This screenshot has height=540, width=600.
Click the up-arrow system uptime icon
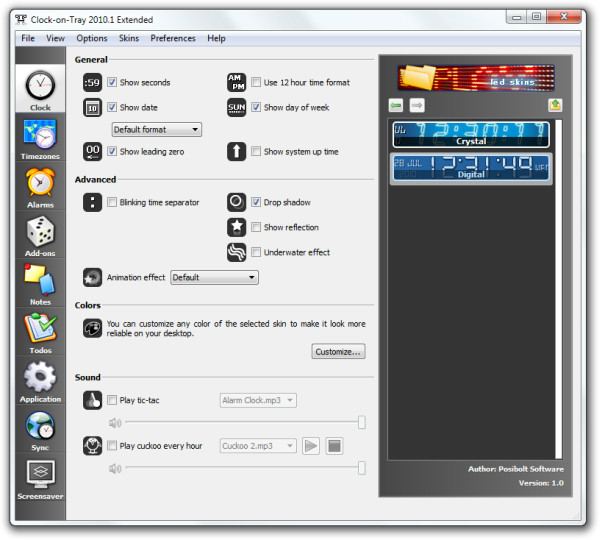[x=236, y=152]
